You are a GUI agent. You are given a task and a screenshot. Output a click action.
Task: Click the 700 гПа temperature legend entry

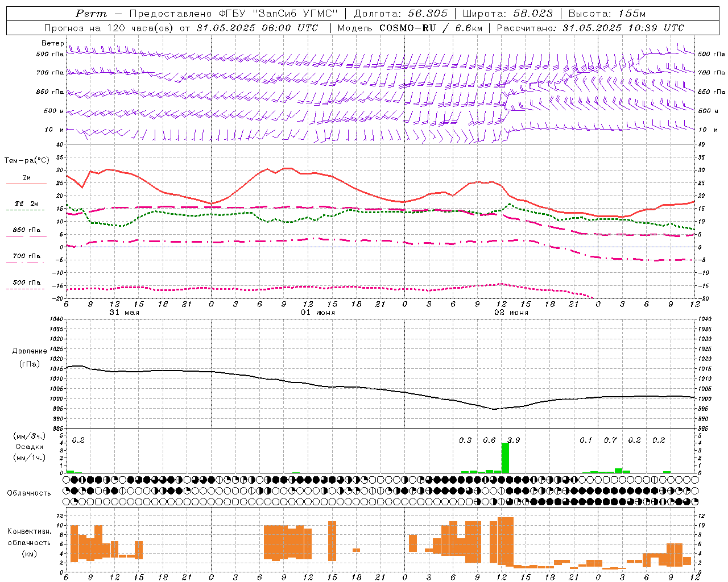click(27, 256)
